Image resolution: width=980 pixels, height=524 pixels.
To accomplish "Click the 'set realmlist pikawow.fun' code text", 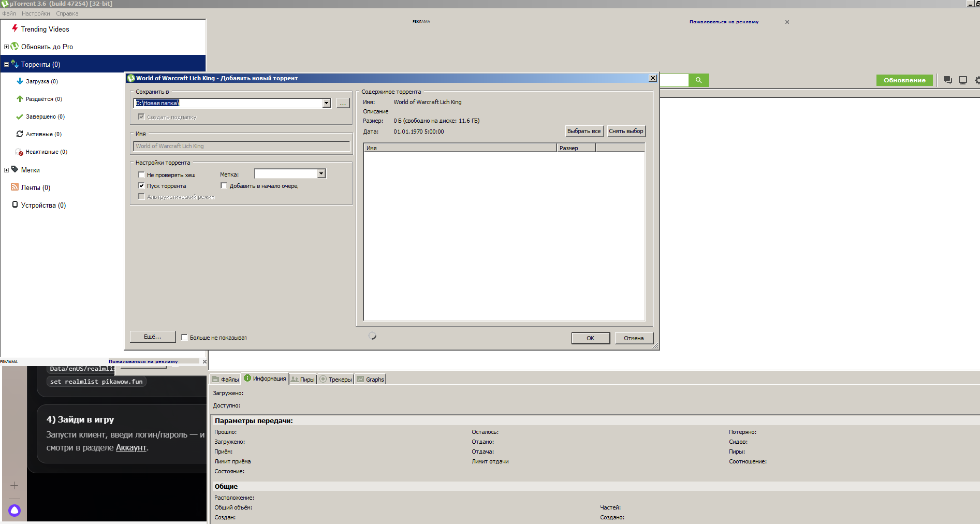I will point(96,382).
